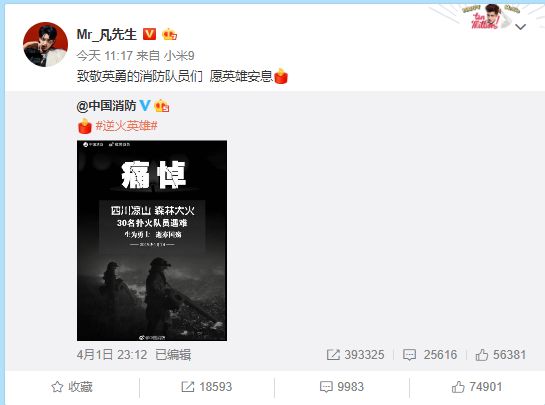
Task: Open the #逆火英雄# hashtag topic
Action: 127,125
